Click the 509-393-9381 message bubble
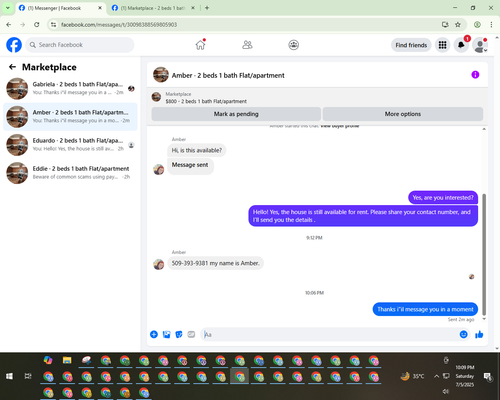This screenshot has width=500, height=400. coord(215,263)
